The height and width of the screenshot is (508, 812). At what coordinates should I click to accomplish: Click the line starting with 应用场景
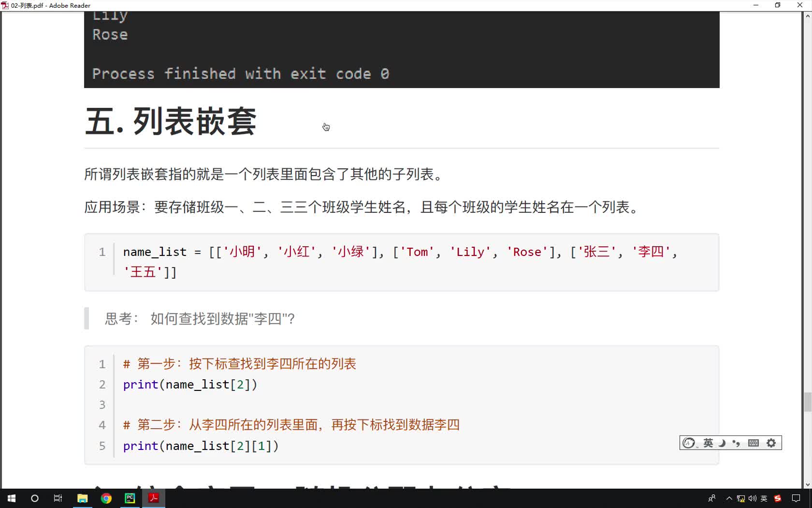(362, 207)
